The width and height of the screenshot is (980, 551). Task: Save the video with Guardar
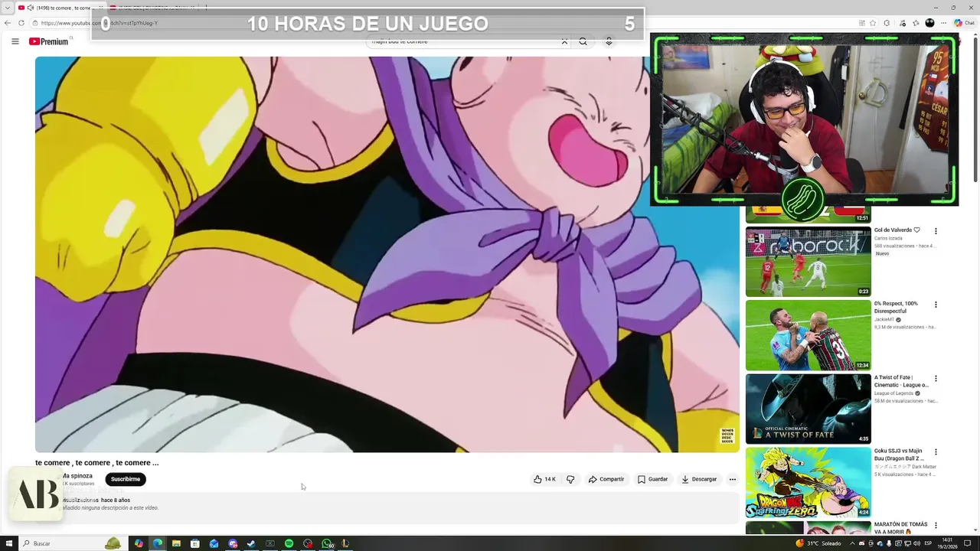point(652,479)
